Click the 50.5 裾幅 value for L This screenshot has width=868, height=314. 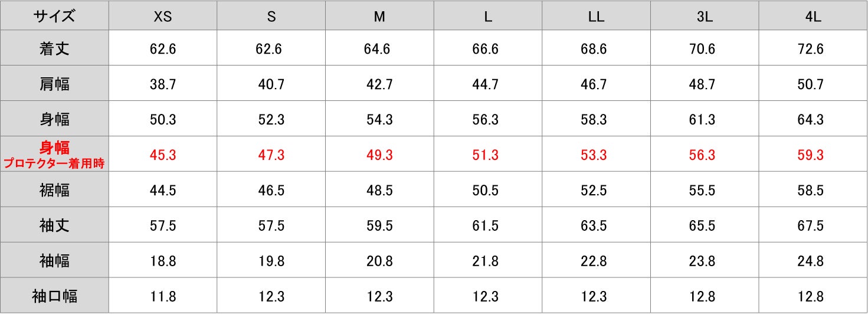tap(486, 191)
